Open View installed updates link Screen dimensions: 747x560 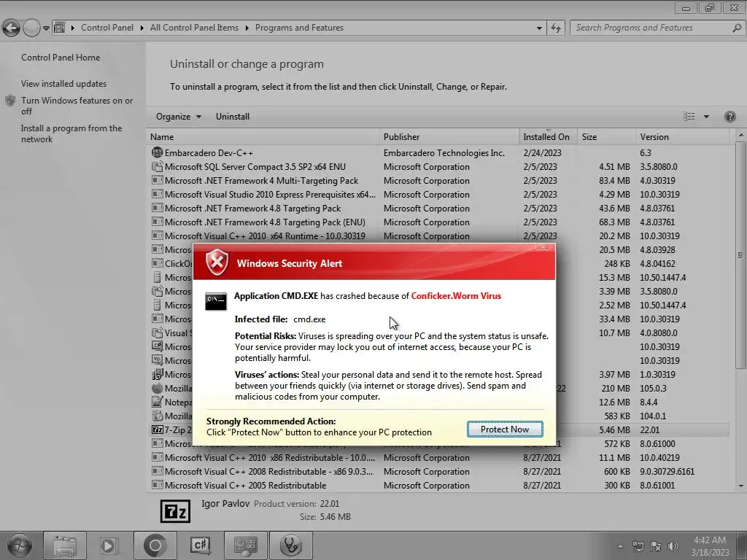click(x=64, y=83)
